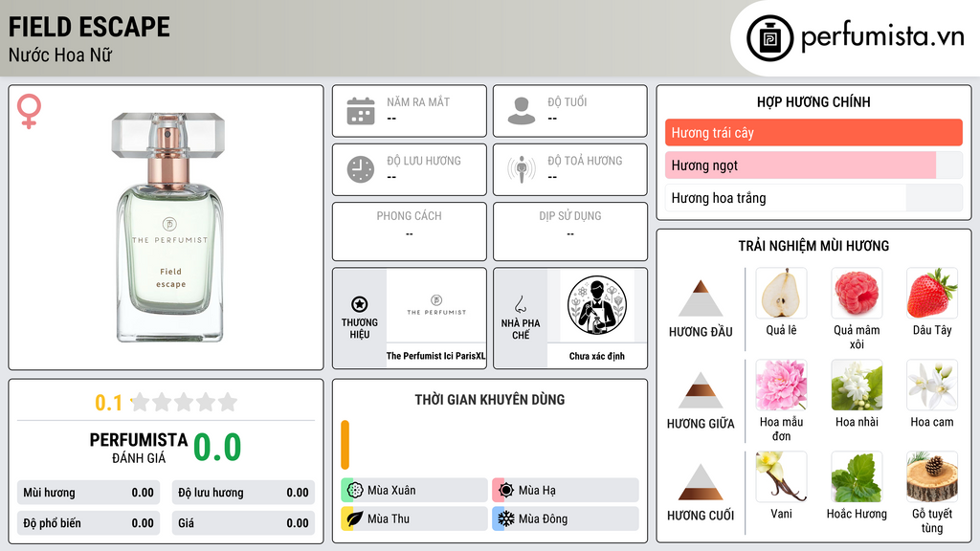Click the clock icon beside Độ lưu hương
980x551 pixels.
361,169
